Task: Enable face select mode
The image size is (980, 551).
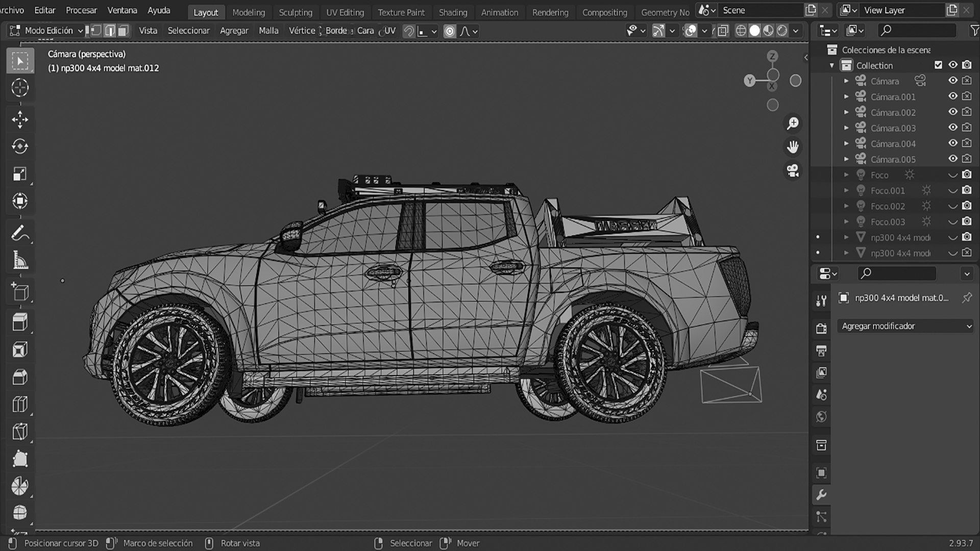Action: coord(122,31)
